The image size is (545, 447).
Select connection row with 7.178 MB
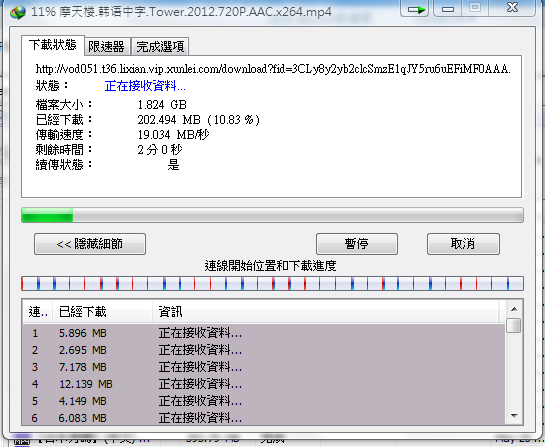click(264, 367)
